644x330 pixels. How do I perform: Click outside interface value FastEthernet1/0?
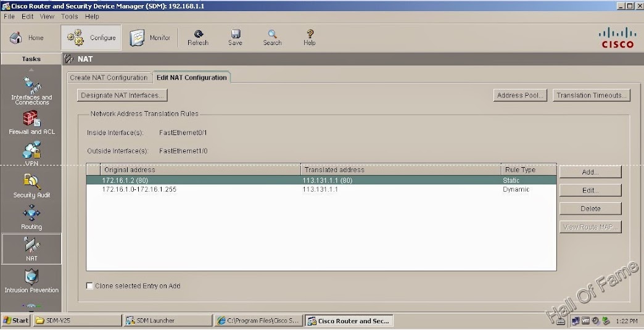pyautogui.click(x=183, y=151)
